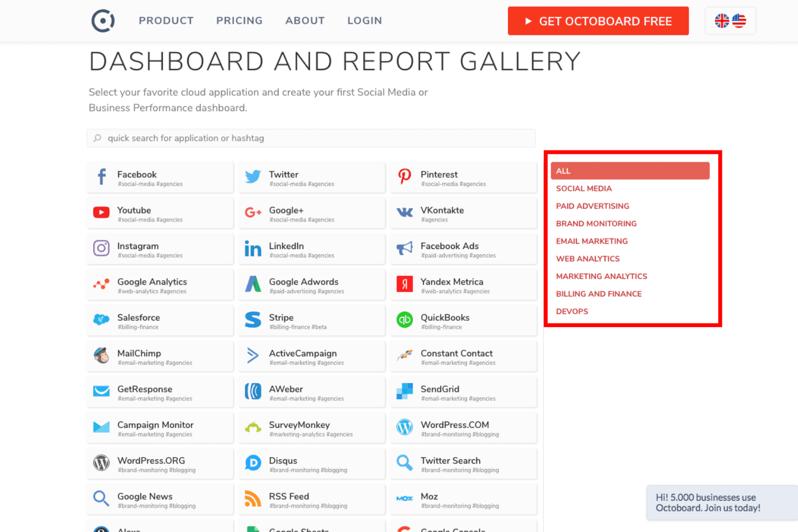Screen dimensions: 798x532
Task: Choose the Google Adwords icon
Action: (x=253, y=284)
